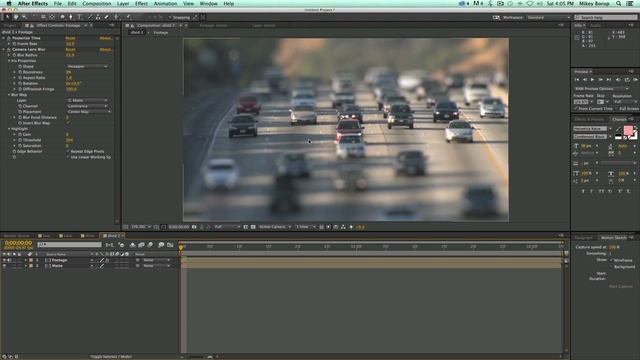Jump to first frame in Preview panel
640x360 pixels.
point(577,80)
